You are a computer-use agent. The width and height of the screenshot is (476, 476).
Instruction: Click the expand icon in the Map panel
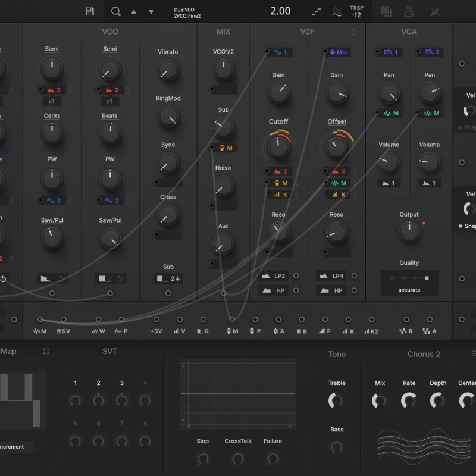46,352
